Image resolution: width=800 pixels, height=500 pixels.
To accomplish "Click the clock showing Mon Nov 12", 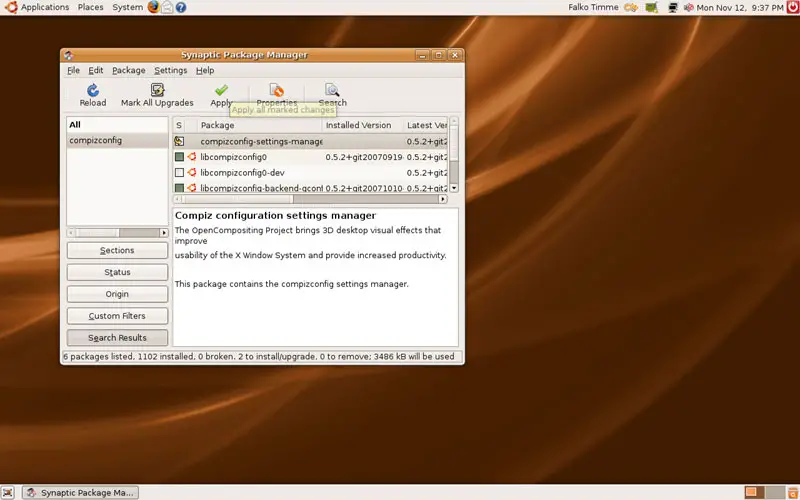I will click(x=740, y=8).
